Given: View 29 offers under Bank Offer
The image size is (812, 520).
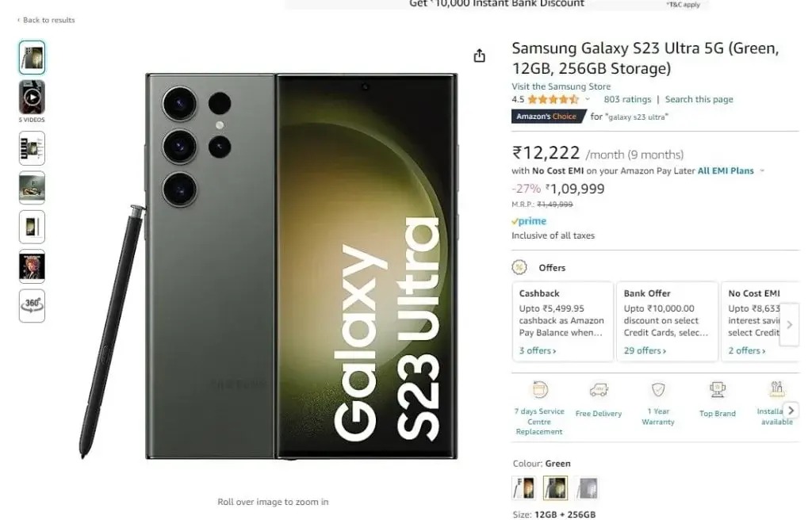Looking at the screenshot, I should tap(645, 350).
